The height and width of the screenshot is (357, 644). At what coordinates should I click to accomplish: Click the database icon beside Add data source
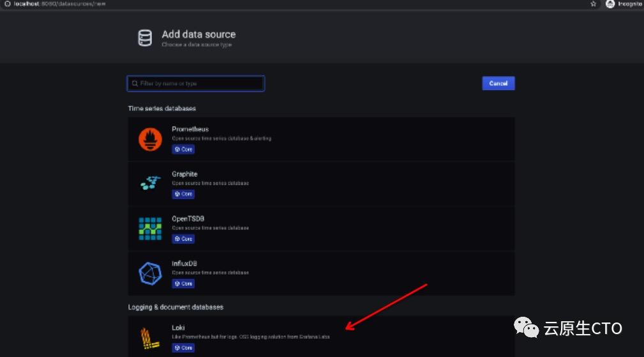pyautogui.click(x=145, y=38)
